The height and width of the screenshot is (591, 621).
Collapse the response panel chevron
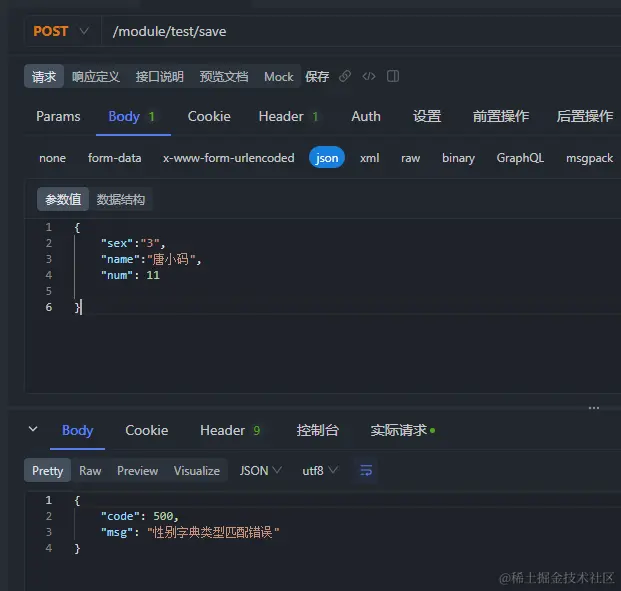(x=33, y=429)
